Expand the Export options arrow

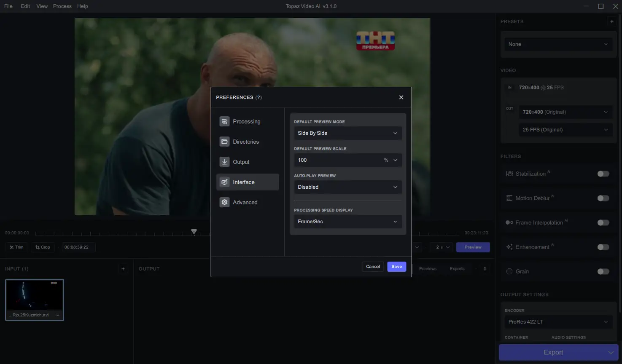click(x=611, y=353)
